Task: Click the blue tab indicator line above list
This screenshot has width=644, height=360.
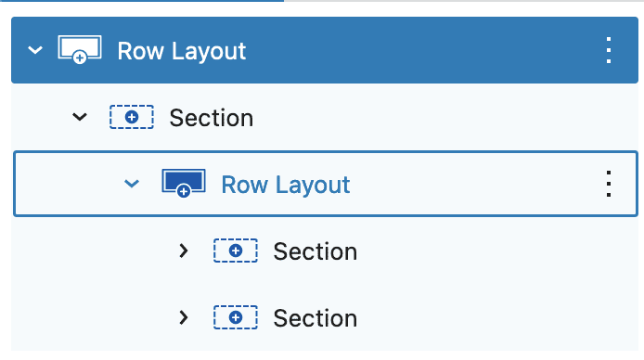Action: click(142, 1)
